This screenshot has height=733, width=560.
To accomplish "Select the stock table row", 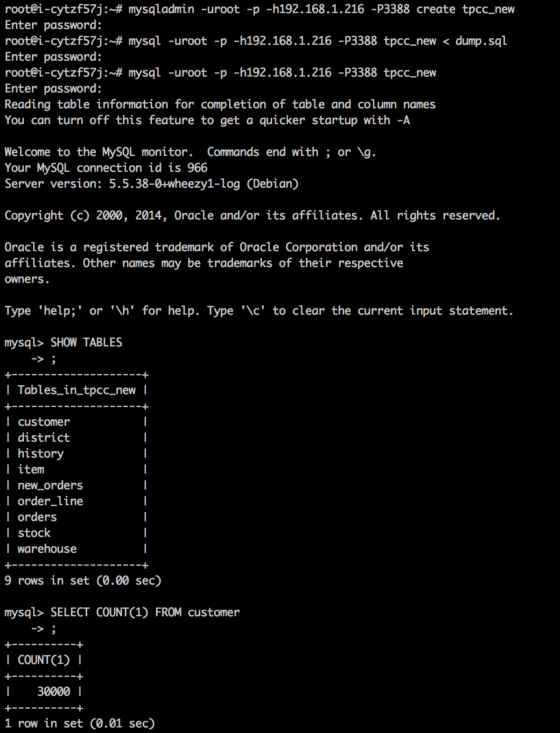I will (34, 533).
